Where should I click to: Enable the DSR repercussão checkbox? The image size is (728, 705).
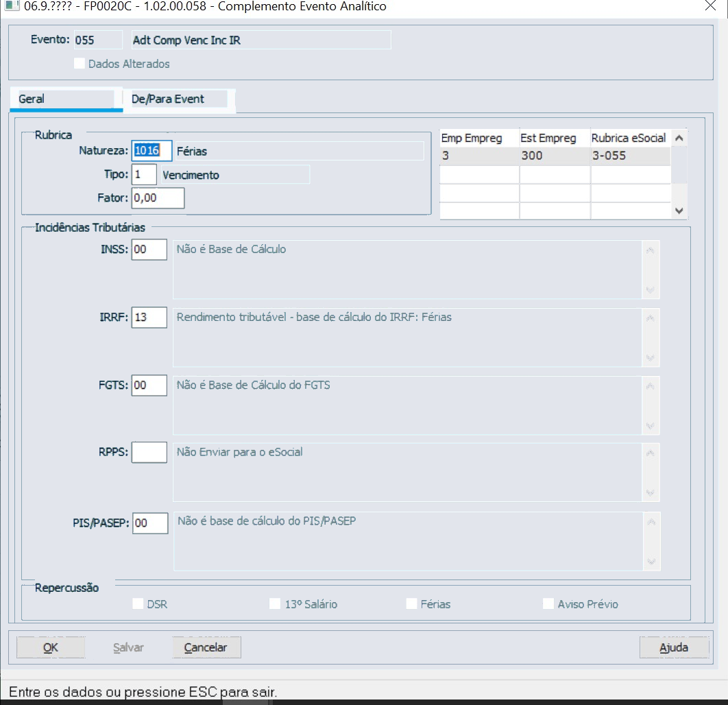click(x=138, y=604)
